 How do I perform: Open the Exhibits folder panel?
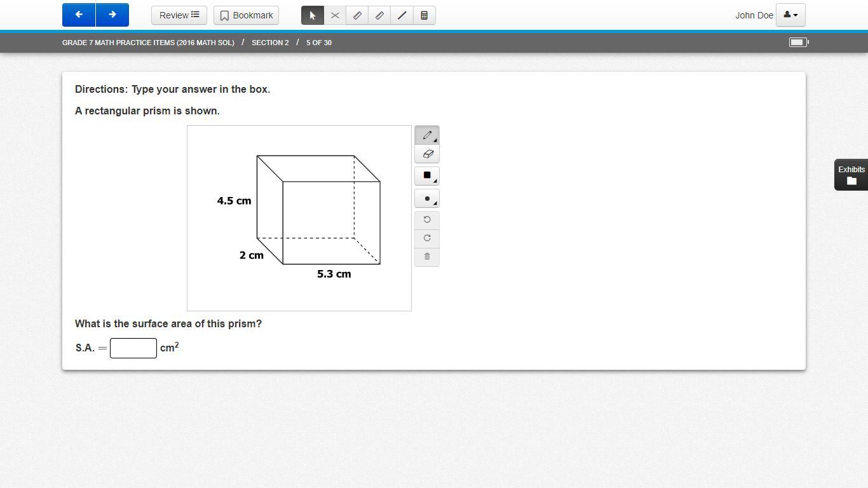pos(851,175)
